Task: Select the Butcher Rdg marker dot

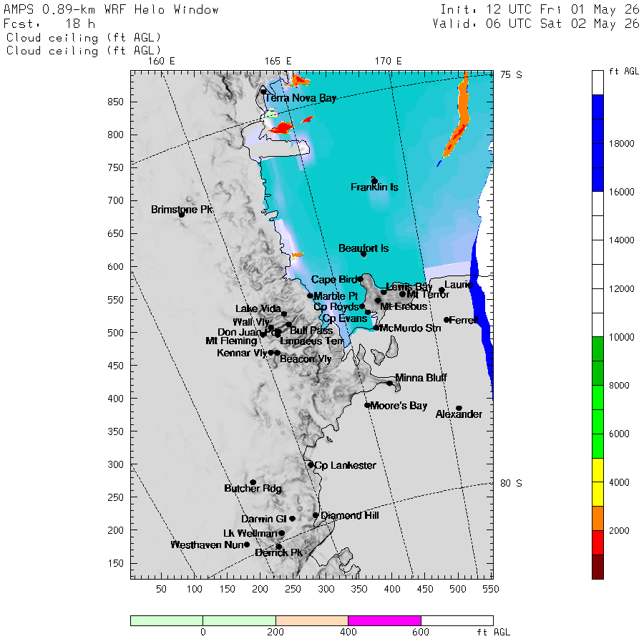Action: [x=253, y=482]
